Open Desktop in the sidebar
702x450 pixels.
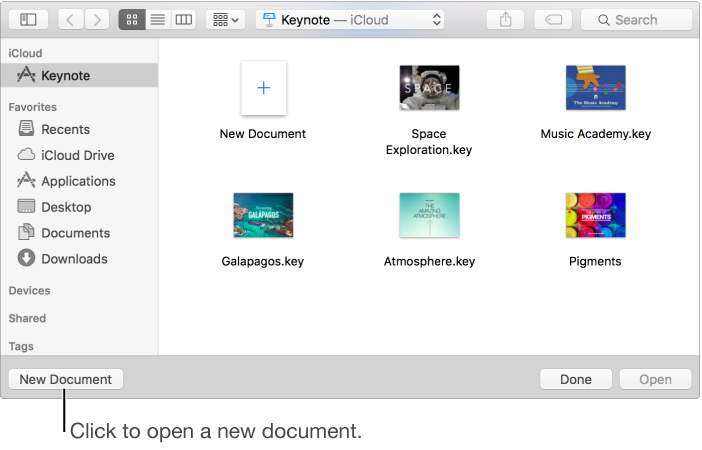tap(79, 207)
